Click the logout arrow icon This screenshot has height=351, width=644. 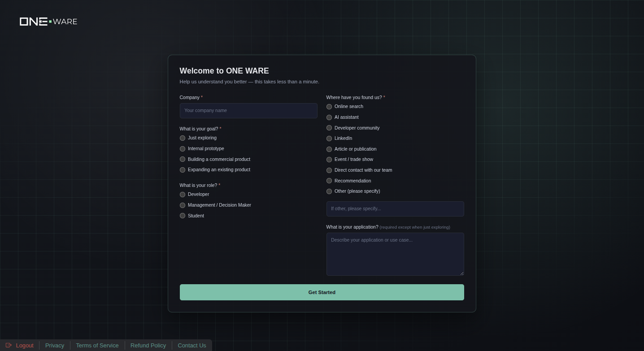(x=9, y=345)
